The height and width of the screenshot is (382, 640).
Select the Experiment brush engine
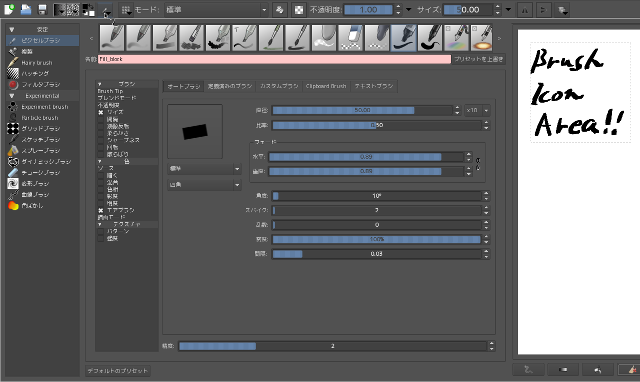coord(42,107)
